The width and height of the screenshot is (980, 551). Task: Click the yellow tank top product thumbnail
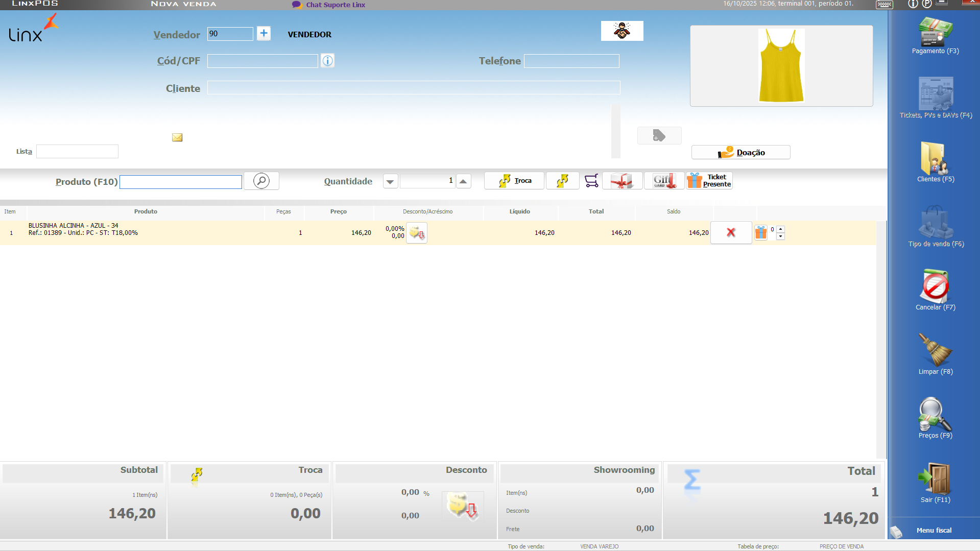pyautogui.click(x=781, y=66)
